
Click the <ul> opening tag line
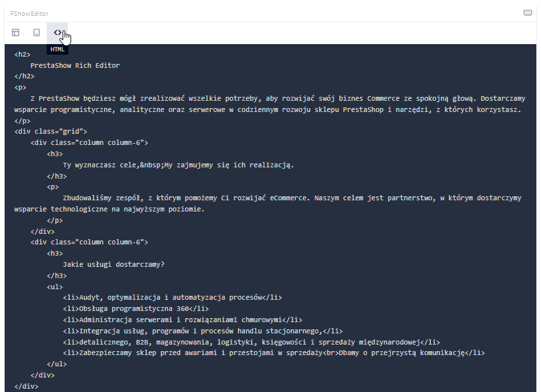tap(55, 287)
